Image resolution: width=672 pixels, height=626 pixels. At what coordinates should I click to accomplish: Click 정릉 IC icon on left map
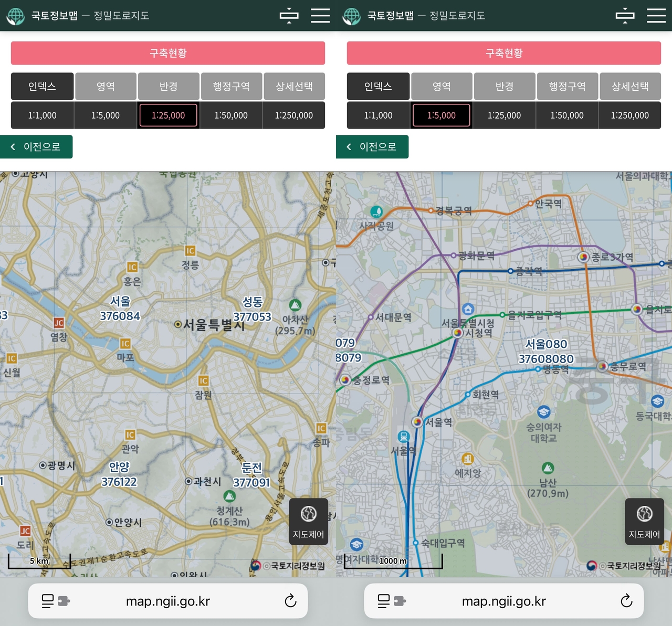[x=190, y=251]
